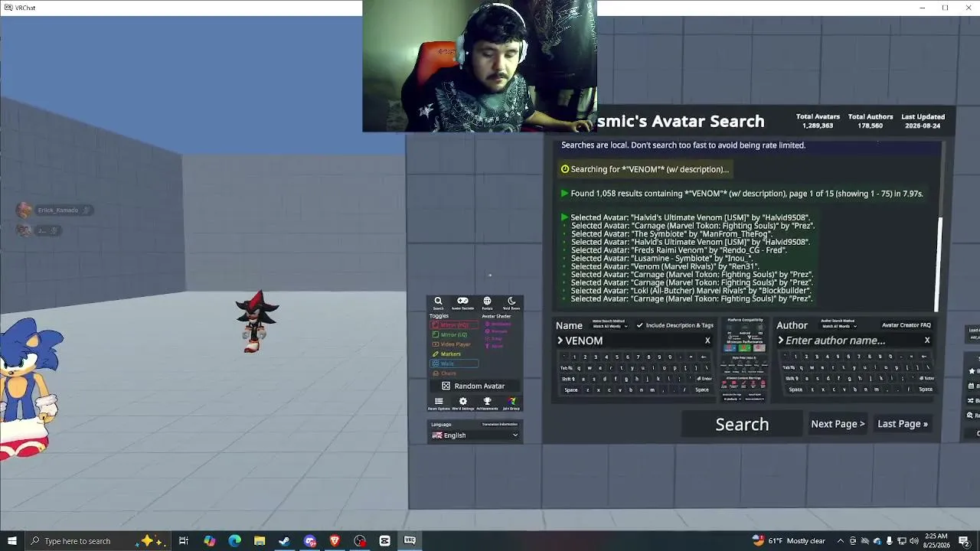The width and height of the screenshot is (980, 551).
Task: Open Room Options list icon
Action: coord(439,403)
